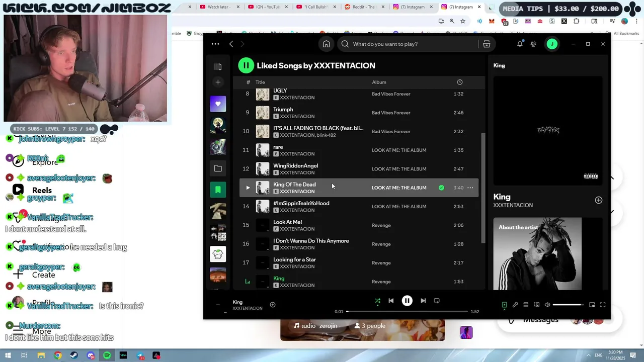Pause playback with the green header button
Viewport: 644px width, 362px height.
tap(246, 65)
